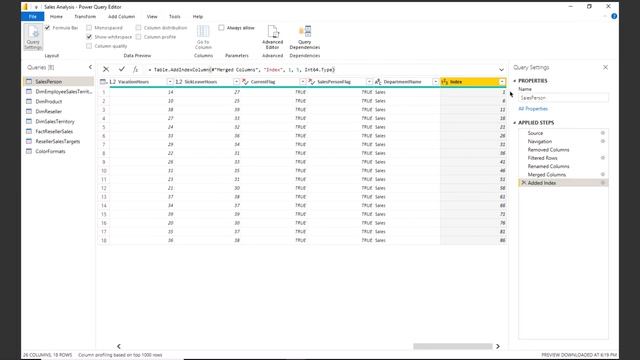
Task: Open the All Properties link
Action: tap(533, 109)
